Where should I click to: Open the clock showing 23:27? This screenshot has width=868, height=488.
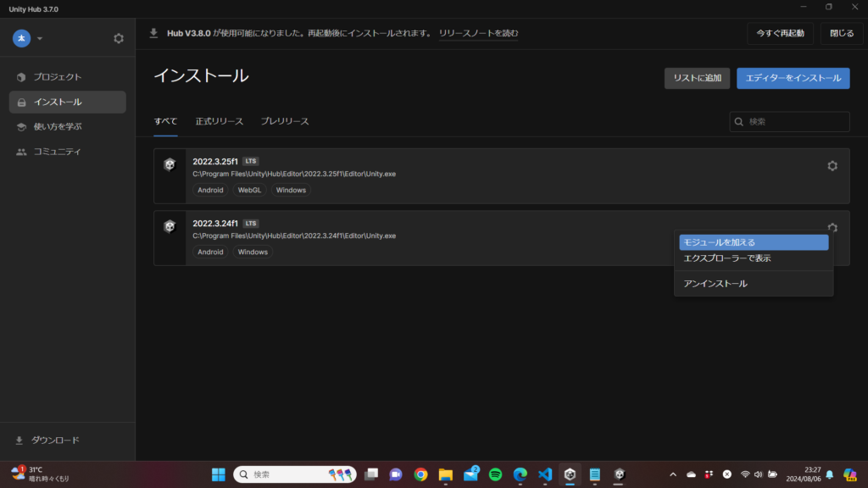click(x=804, y=474)
